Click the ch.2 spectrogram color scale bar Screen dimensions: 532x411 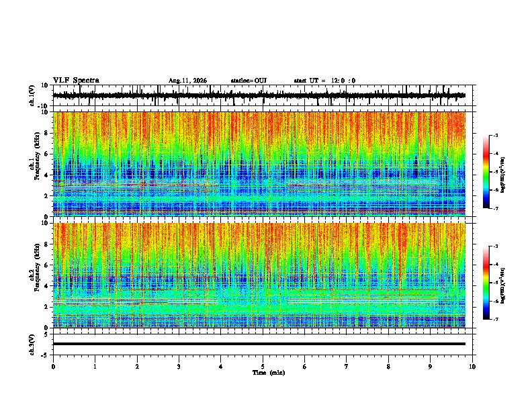click(486, 283)
